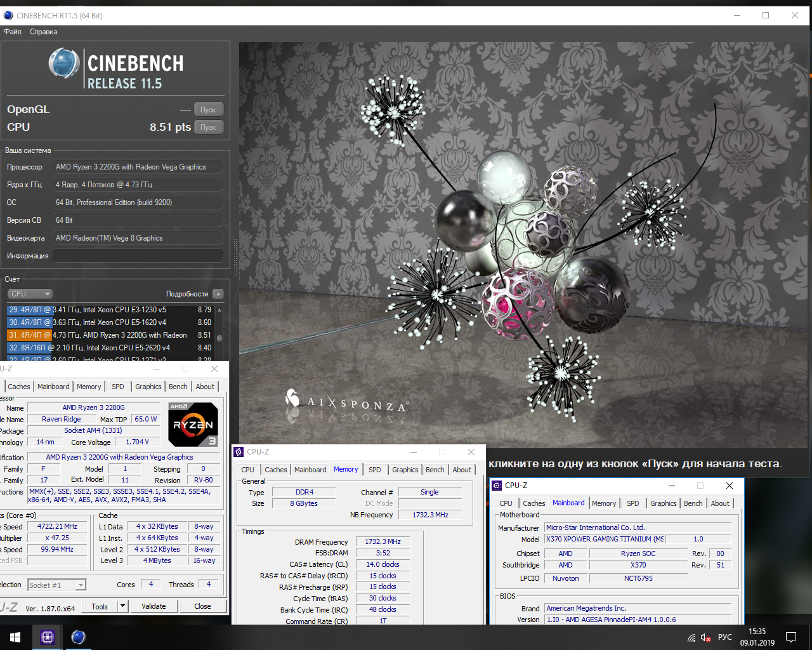Click the Micro-Star International manufacturer field
Image resolution: width=812 pixels, height=650 pixels.
tap(638, 527)
